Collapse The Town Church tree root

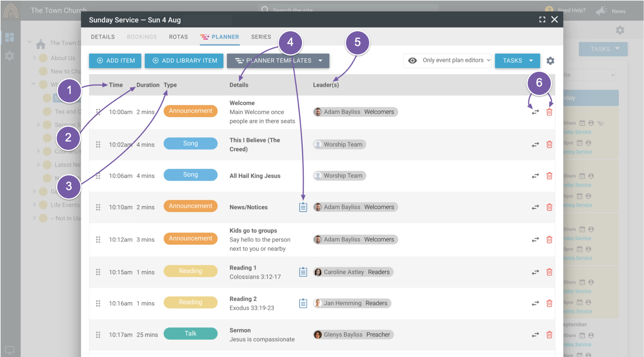[29, 42]
